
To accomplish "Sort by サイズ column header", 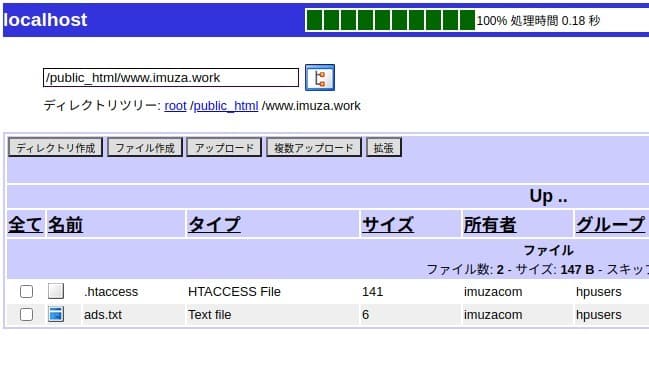I will (x=388, y=224).
